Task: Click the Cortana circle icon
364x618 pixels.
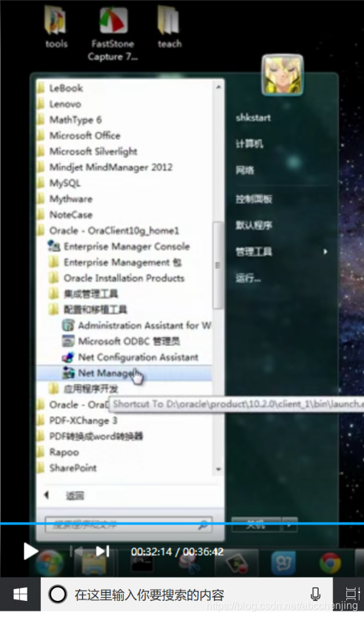Action: [58, 594]
